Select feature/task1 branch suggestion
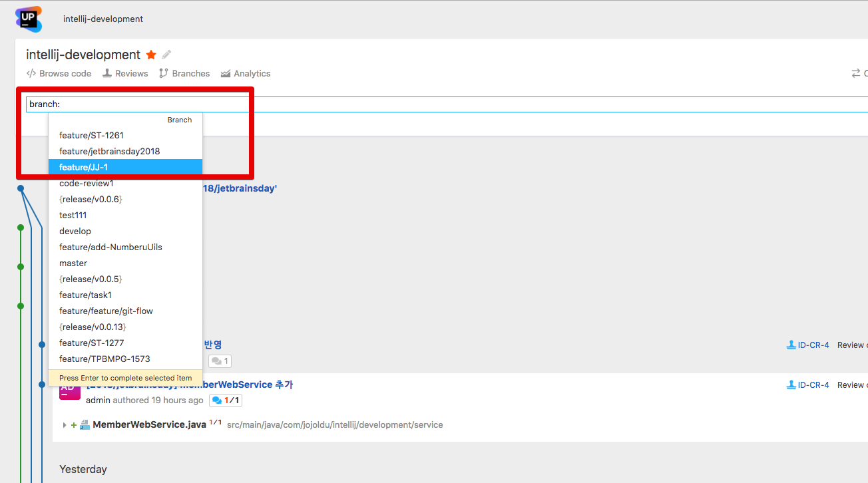The height and width of the screenshot is (483, 868). pos(125,295)
